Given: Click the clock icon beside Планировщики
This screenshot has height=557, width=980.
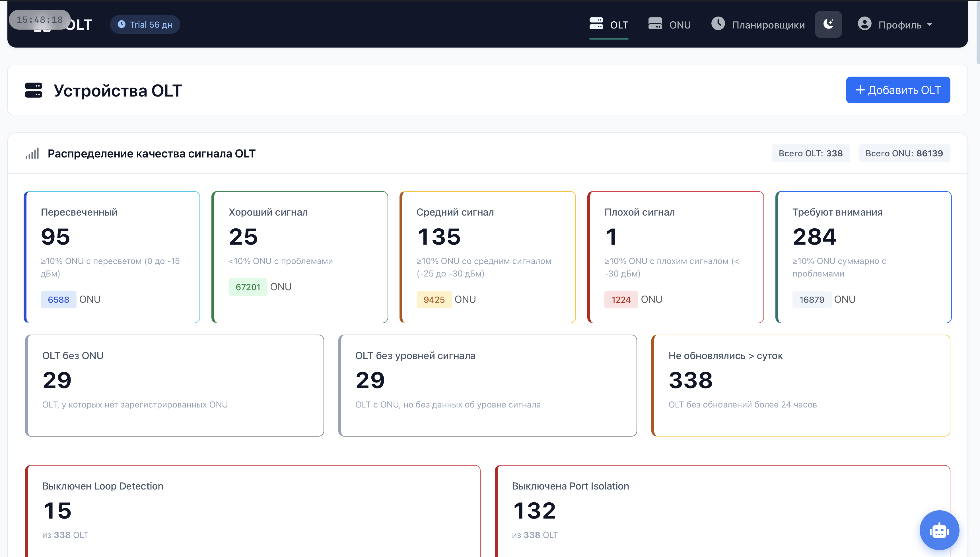Looking at the screenshot, I should (x=718, y=24).
